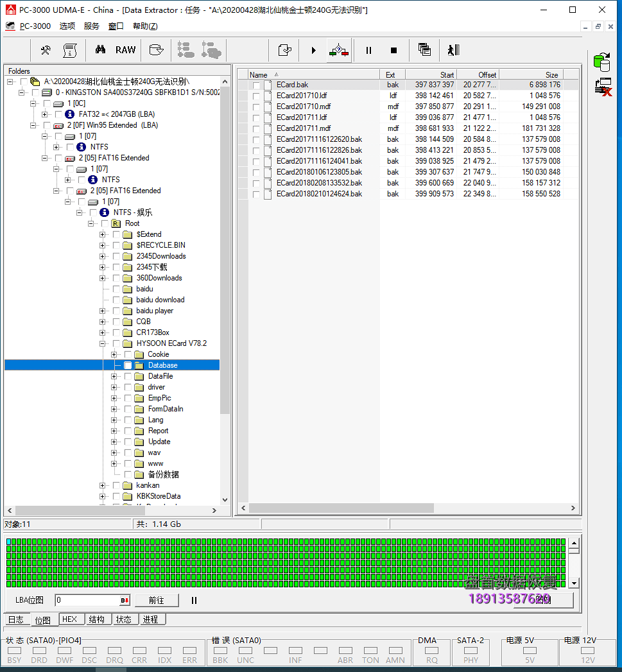Click the file list horizontal scrollbar thumb
This screenshot has height=672, width=622.
click(341, 508)
